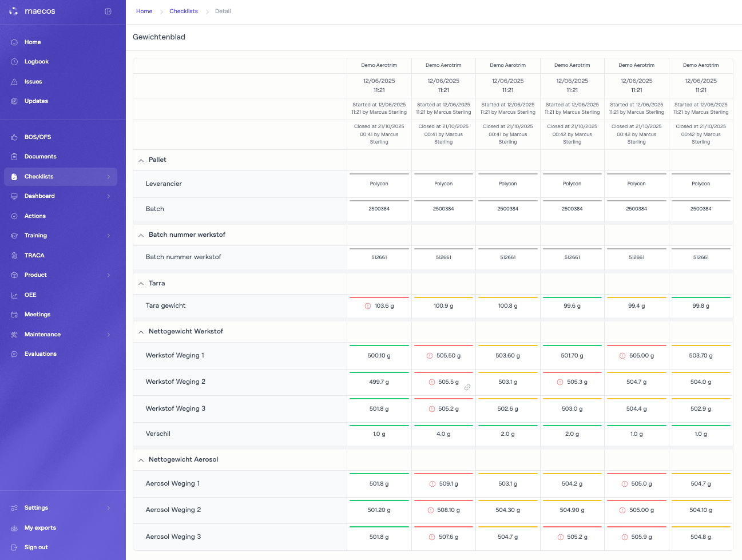Collapse the Nettogewicht Werkstof section
This screenshot has width=742, height=560.
[x=141, y=332]
